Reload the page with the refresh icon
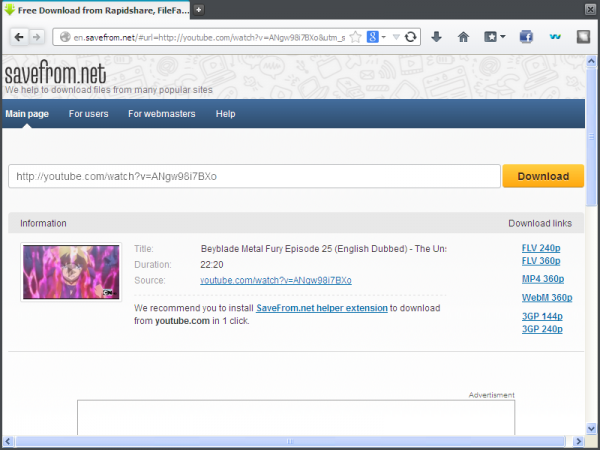The height and width of the screenshot is (450, 600). coord(411,37)
